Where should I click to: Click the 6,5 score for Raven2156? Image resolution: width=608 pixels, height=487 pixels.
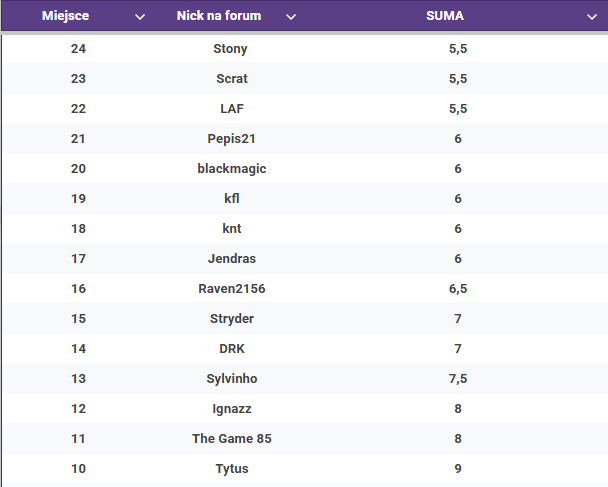(458, 289)
